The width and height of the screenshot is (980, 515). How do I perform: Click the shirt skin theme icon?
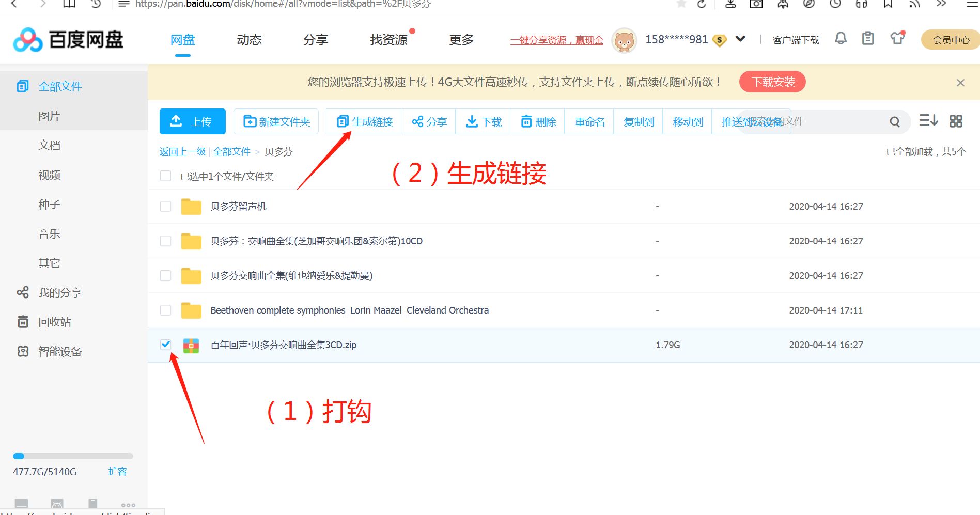pyautogui.click(x=897, y=38)
